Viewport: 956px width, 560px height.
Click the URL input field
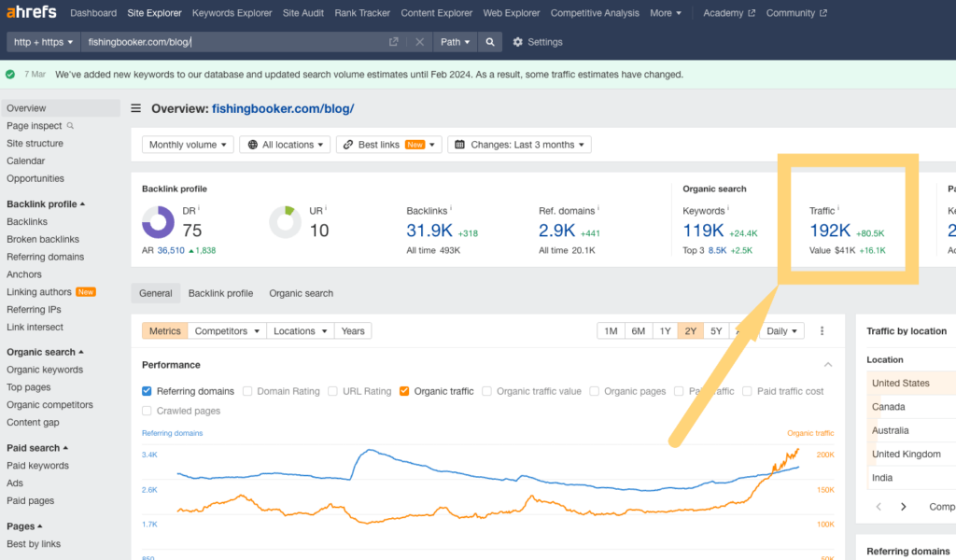tap(234, 42)
